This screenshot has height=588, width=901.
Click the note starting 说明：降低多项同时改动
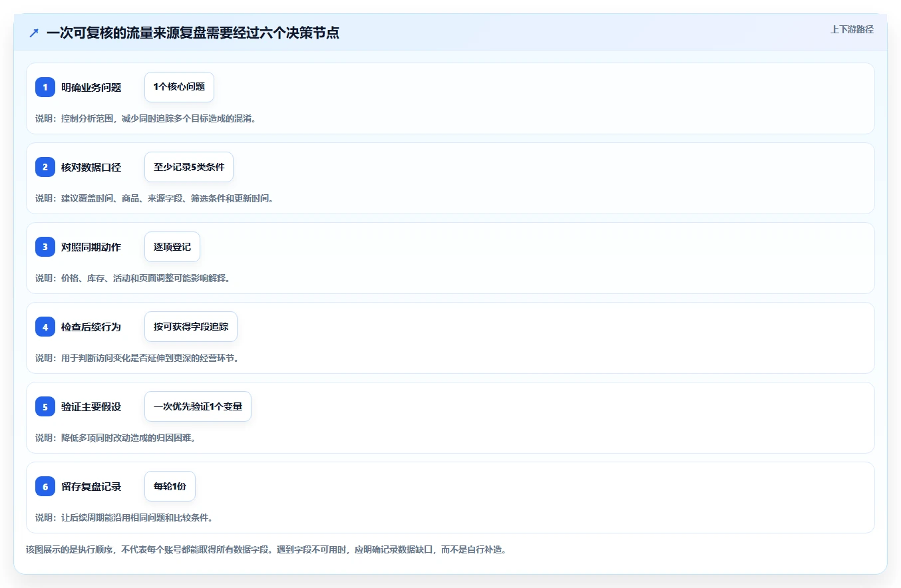(115, 438)
